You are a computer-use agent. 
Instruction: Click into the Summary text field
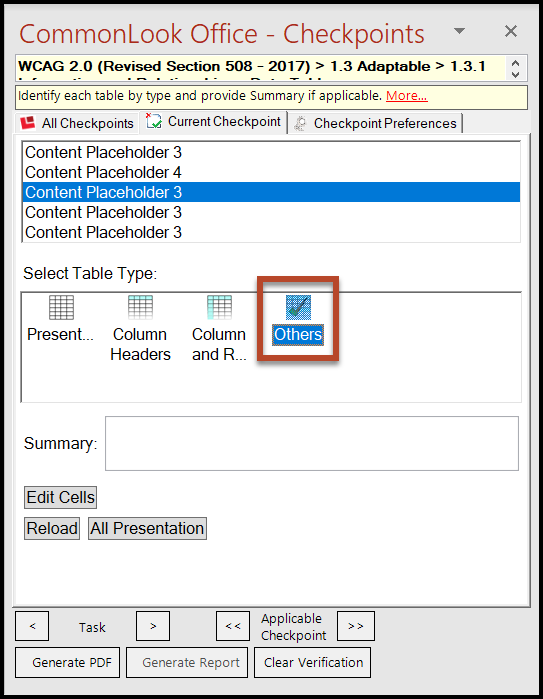click(x=312, y=444)
